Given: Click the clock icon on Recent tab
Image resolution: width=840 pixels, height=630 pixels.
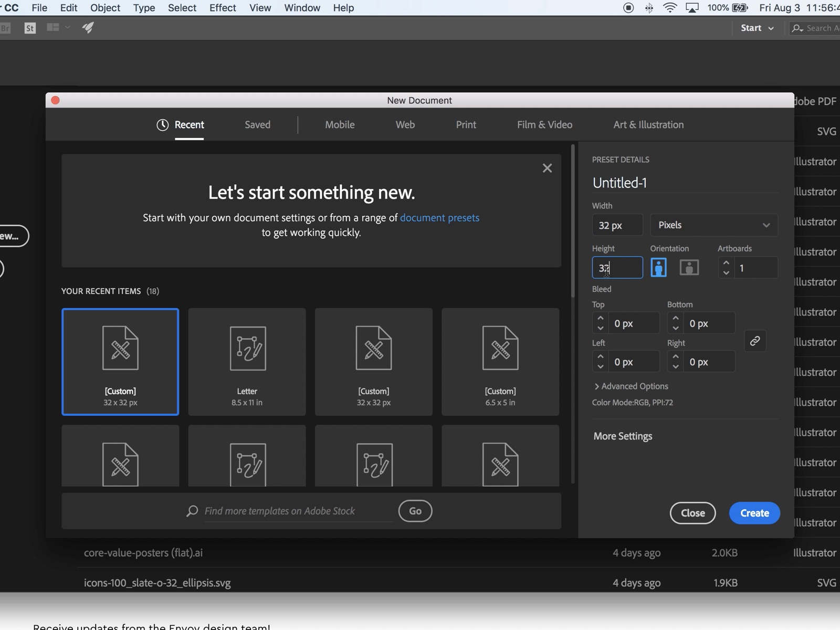Looking at the screenshot, I should 163,125.
